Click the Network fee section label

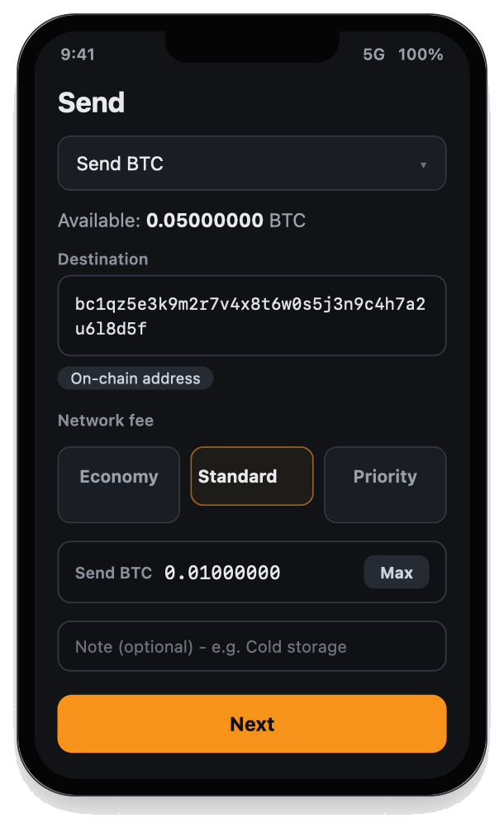(106, 421)
